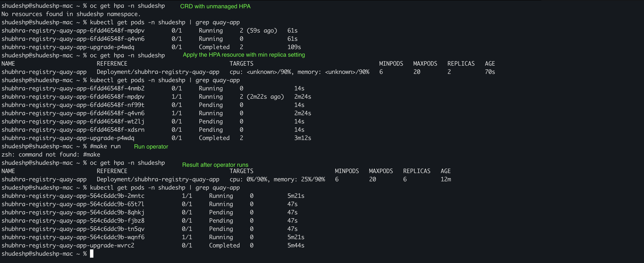Click the terminal cursor block at the prompt
Viewport: 644px width, 263px height.
click(91, 254)
